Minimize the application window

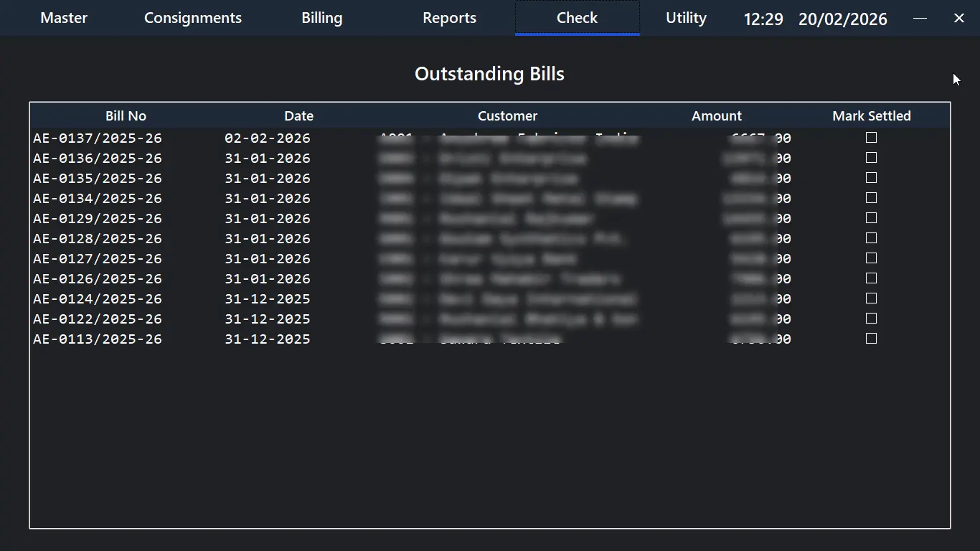click(920, 18)
